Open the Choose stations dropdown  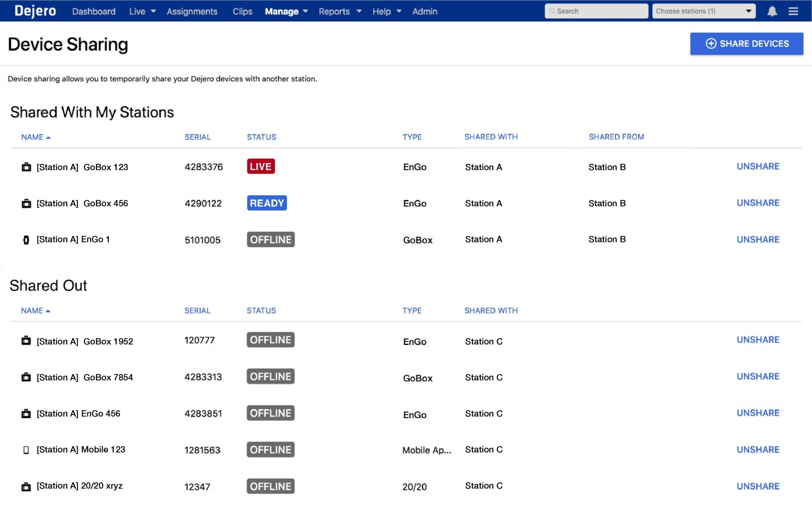704,11
